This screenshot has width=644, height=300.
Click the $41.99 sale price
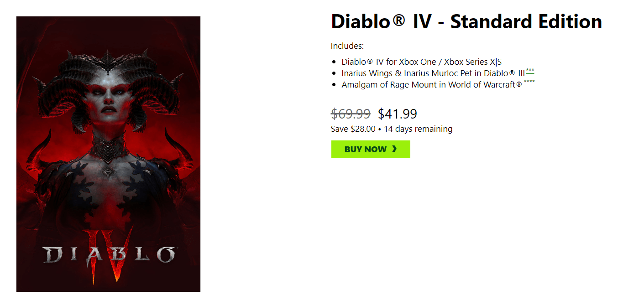point(397,114)
